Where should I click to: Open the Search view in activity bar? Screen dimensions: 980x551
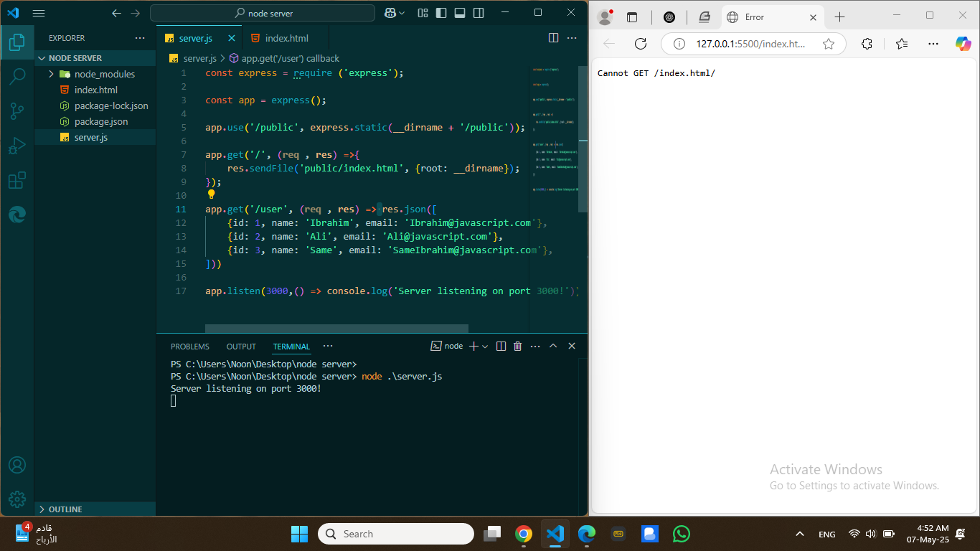pos(17,77)
